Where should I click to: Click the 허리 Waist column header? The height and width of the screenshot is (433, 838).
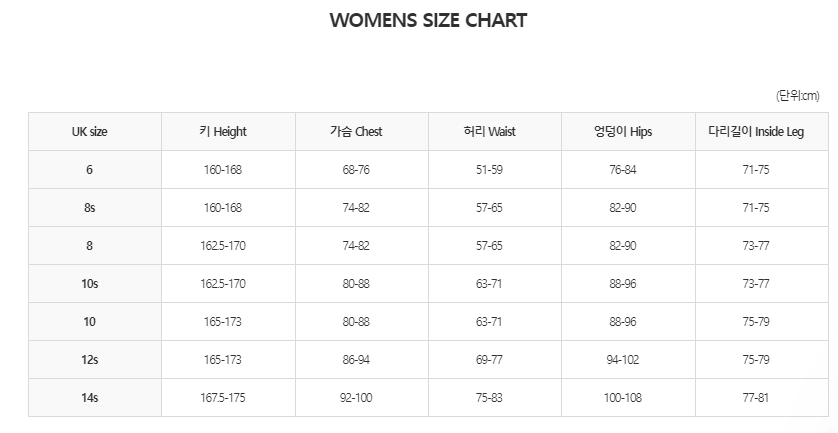pos(490,132)
